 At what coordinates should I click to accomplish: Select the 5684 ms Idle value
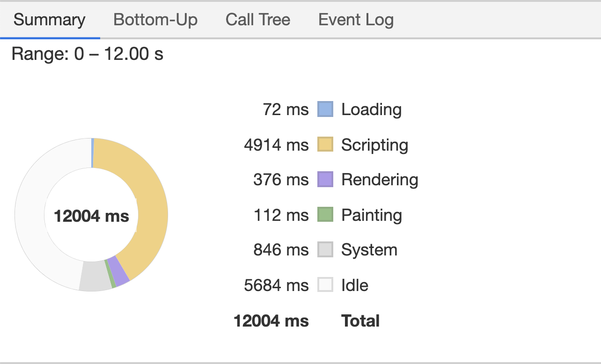pos(276,285)
